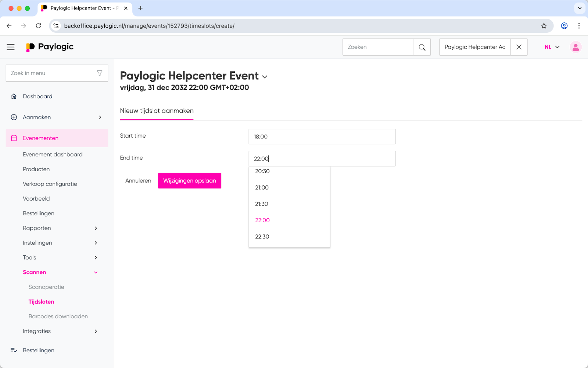
Task: Expand the Tools submenu
Action: tap(96, 258)
